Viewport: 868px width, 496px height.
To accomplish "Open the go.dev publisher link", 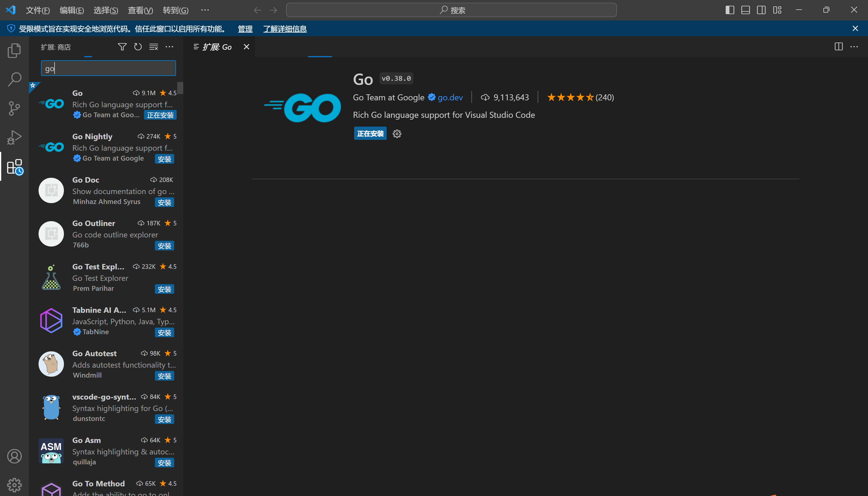I will coord(450,97).
